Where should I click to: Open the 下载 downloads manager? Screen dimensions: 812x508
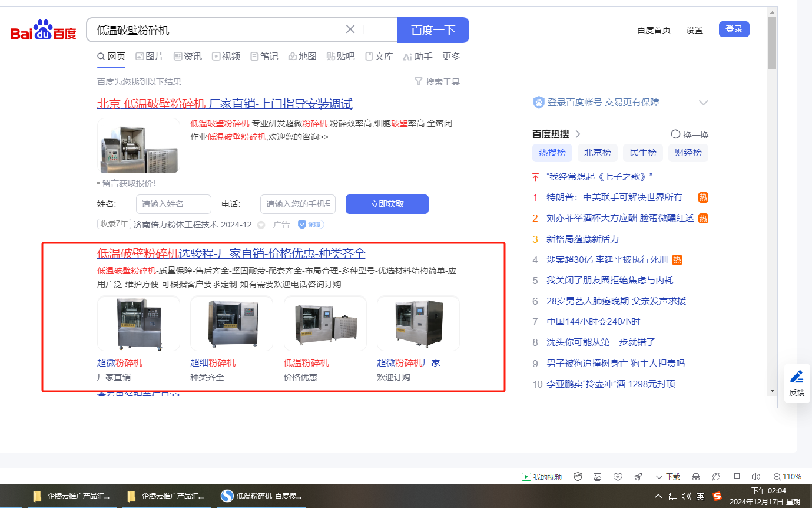point(668,477)
